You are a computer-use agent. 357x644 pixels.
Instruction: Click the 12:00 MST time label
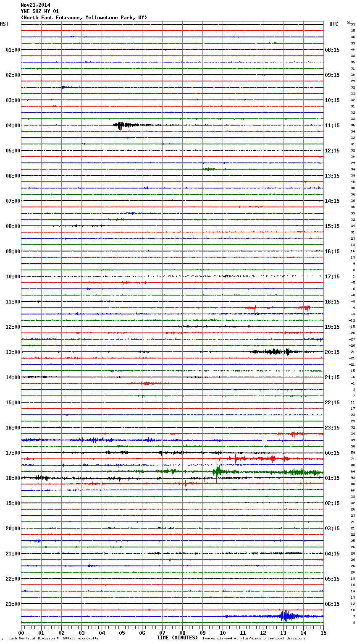point(13,327)
